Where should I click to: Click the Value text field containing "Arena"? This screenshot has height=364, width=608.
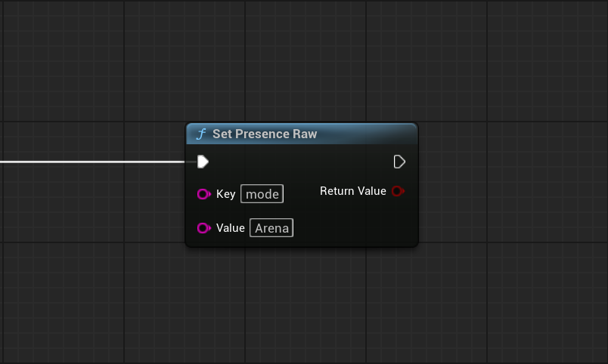[x=271, y=228]
